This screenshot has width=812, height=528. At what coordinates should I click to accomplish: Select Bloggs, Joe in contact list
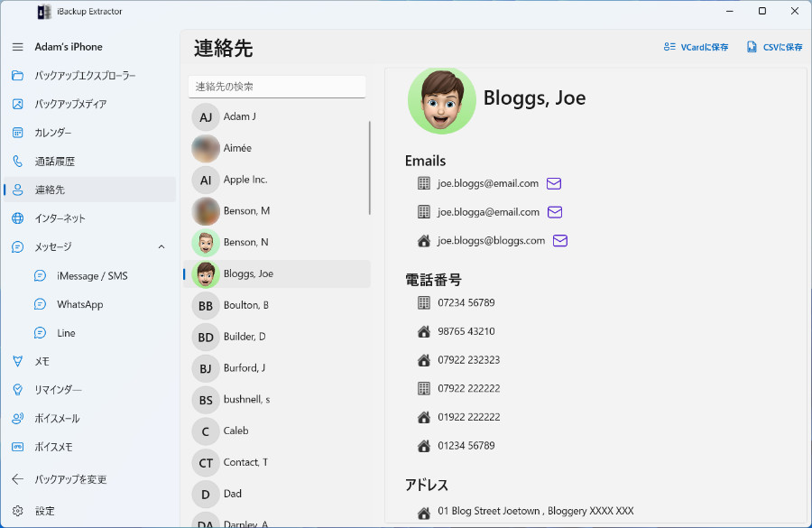(277, 273)
